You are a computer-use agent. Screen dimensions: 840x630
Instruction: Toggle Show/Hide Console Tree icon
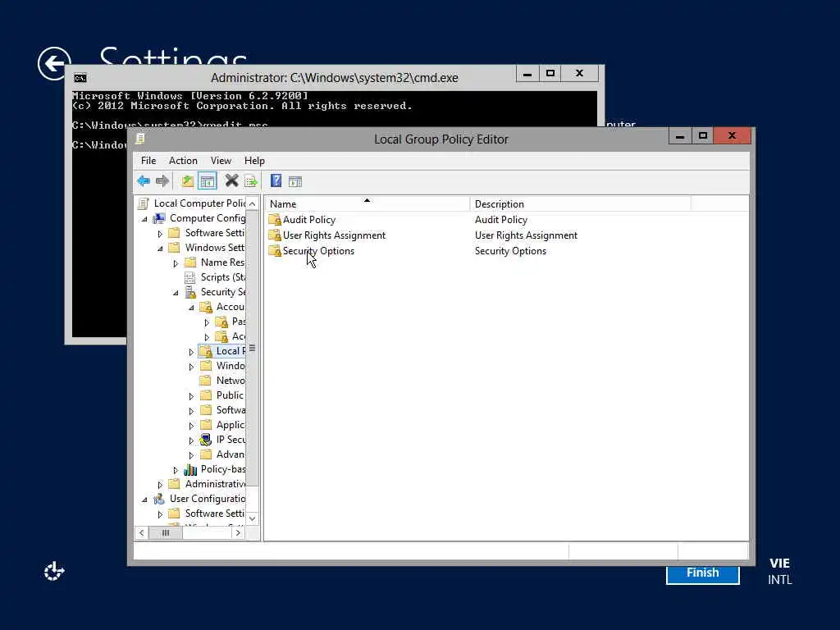[208, 181]
